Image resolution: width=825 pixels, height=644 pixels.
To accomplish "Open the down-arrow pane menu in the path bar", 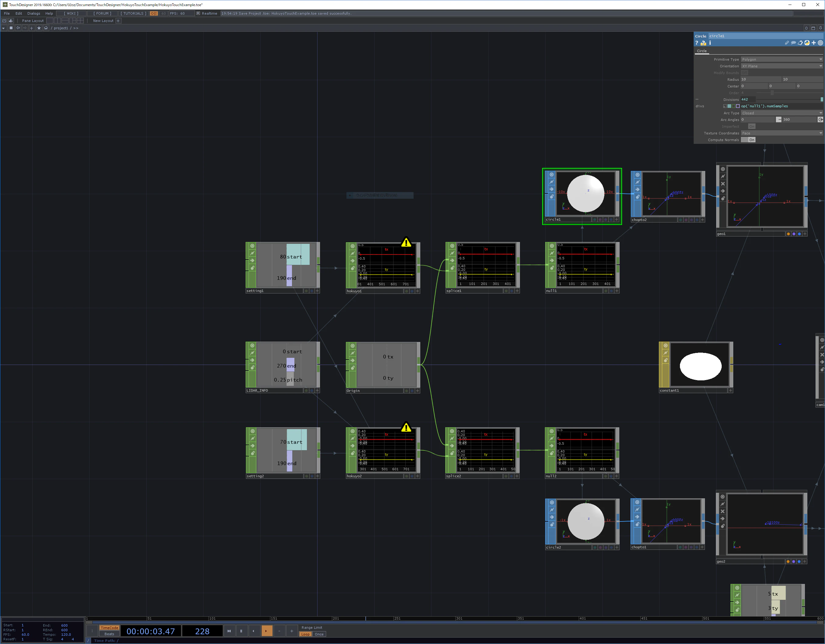I will pos(3,28).
